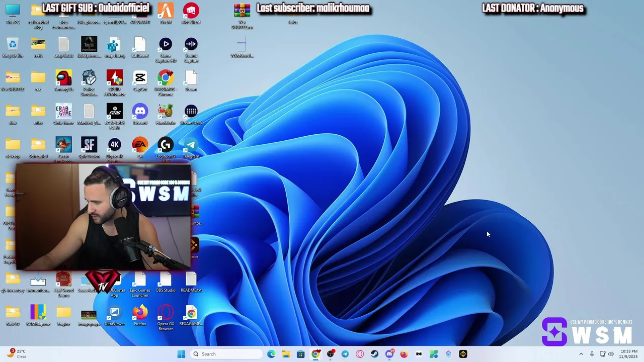Select the R.E.P.O folder on desktop
Image resolution: width=644 pixels, height=362 pixels.
pyautogui.click(x=13, y=315)
